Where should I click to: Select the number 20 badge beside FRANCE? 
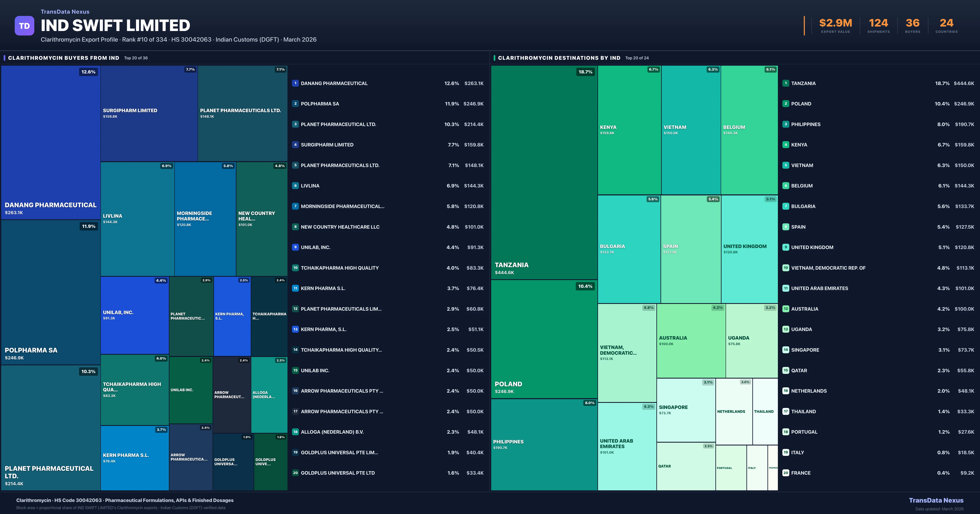tap(786, 473)
